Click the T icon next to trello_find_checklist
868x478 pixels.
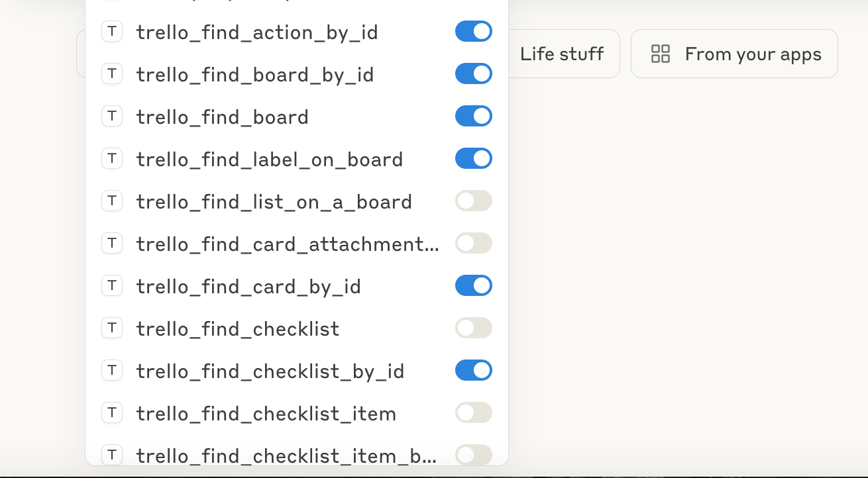coord(112,328)
